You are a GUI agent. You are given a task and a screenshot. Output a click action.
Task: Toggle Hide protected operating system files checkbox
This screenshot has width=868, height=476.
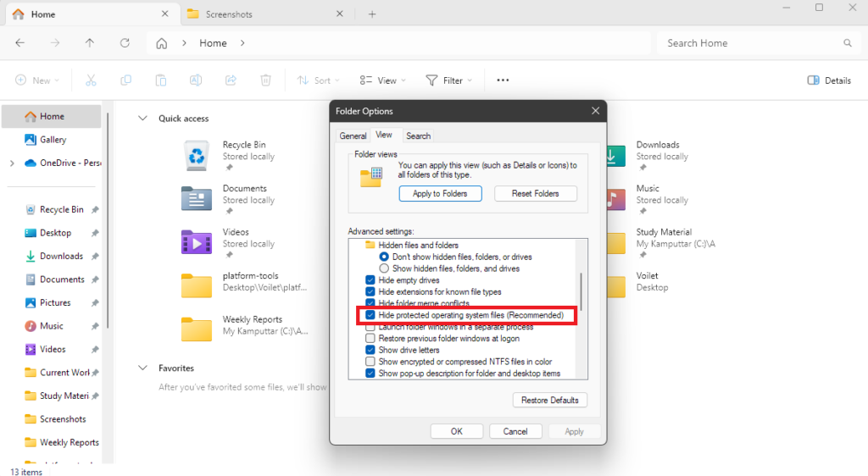[370, 315]
